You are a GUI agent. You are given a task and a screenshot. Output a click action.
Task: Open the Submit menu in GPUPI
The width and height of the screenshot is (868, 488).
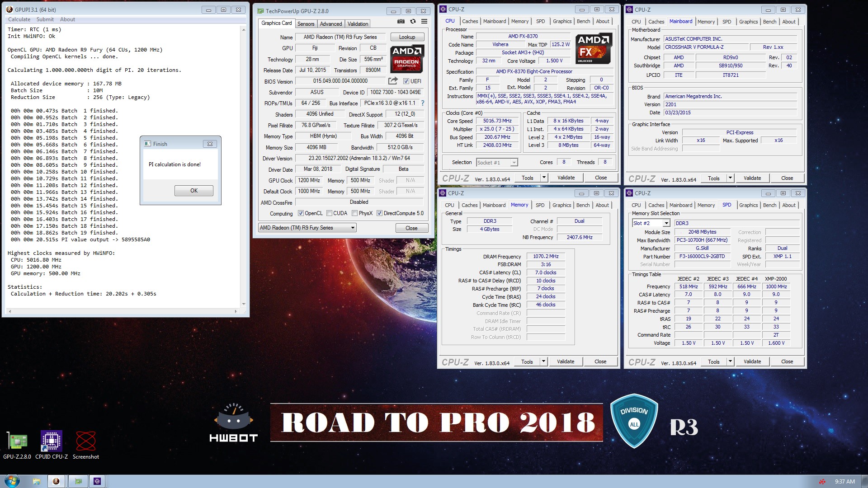coord(45,19)
